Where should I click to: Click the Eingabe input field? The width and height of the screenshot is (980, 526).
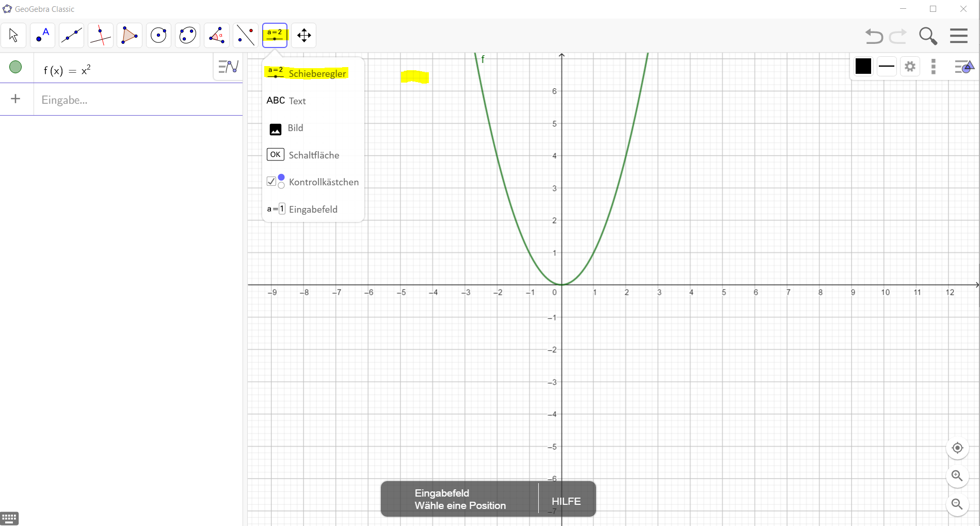(x=138, y=100)
